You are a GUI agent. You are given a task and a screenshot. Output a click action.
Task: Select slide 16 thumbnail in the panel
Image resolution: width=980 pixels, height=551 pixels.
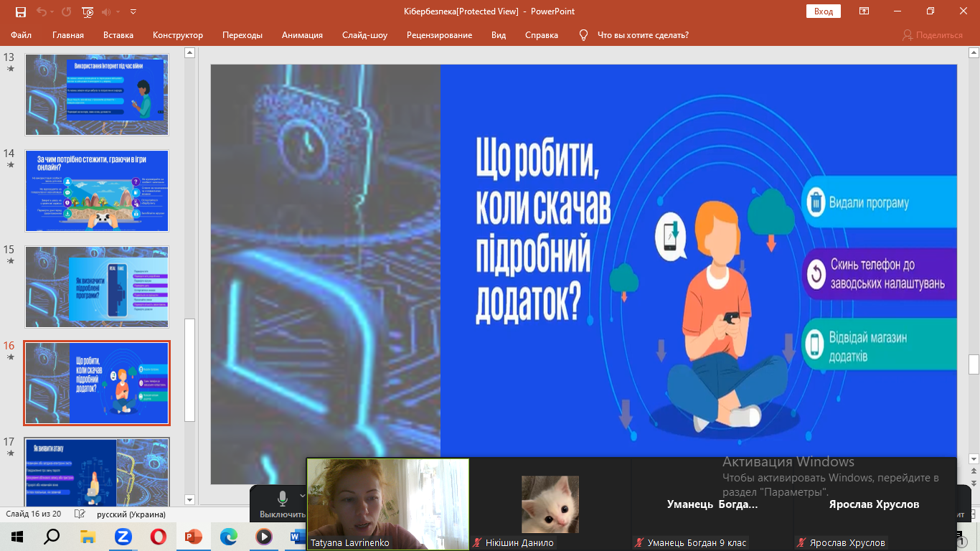97,383
